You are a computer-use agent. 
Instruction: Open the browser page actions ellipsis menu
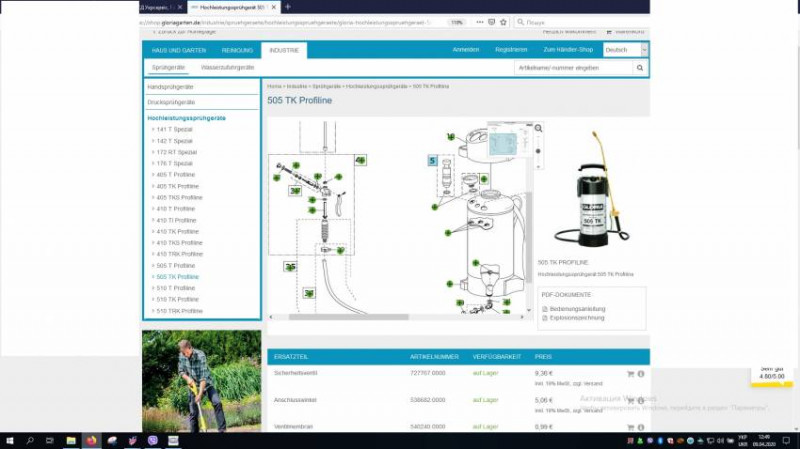point(480,22)
